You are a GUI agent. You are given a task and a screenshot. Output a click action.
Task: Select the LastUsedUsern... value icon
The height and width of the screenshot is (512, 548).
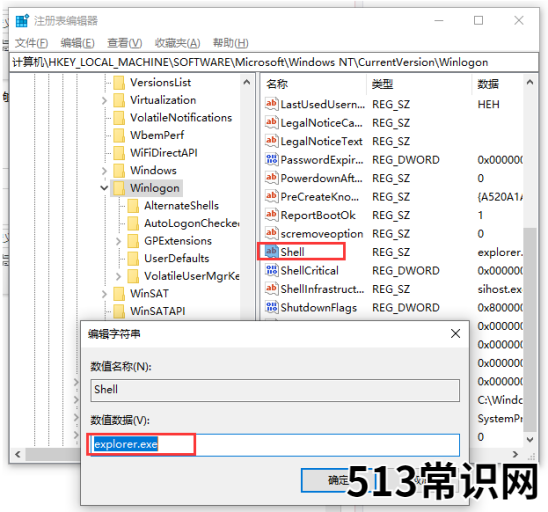(272, 104)
